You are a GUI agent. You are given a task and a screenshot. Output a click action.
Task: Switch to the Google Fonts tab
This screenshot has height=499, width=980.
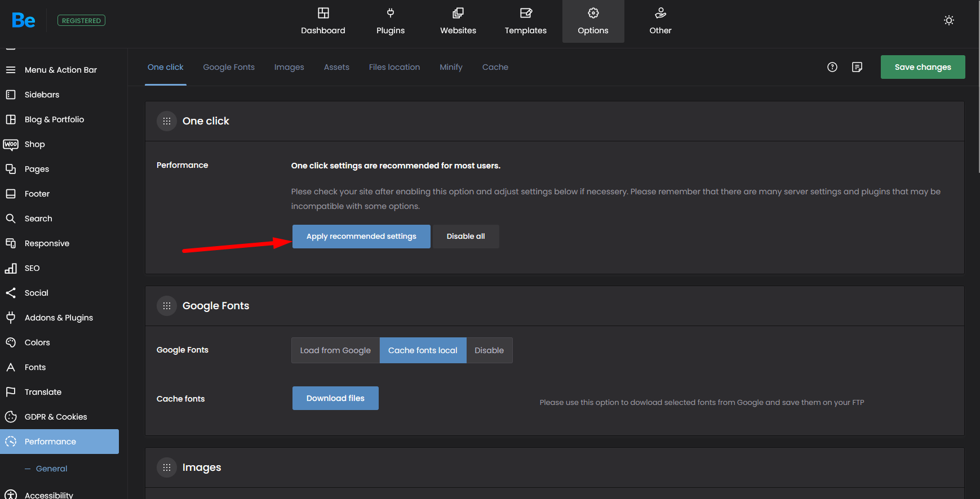click(229, 67)
